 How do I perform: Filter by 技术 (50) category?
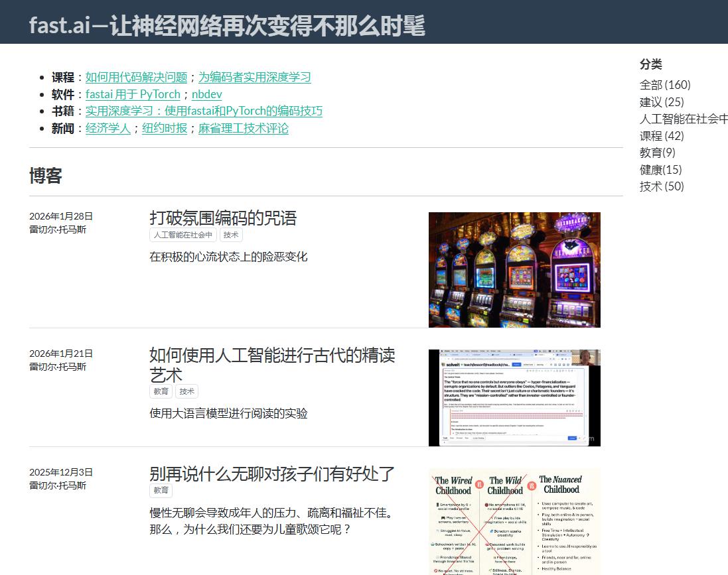662,186
